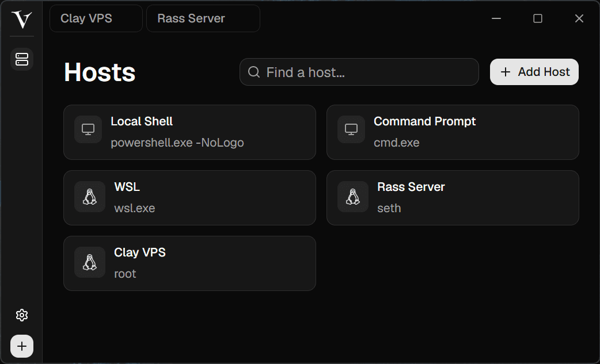This screenshot has width=600, height=364.
Task: Select the Clay VPS host card title
Action: [x=140, y=252]
